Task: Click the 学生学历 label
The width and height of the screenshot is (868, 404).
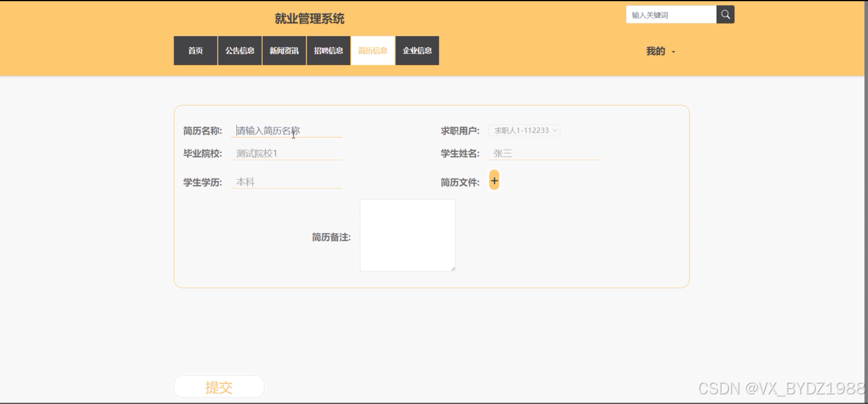Action: coord(203,182)
